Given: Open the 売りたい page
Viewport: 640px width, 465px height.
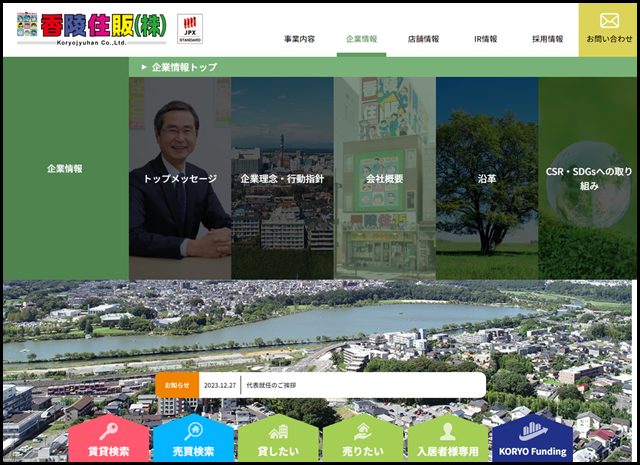Looking at the screenshot, I should (363, 438).
